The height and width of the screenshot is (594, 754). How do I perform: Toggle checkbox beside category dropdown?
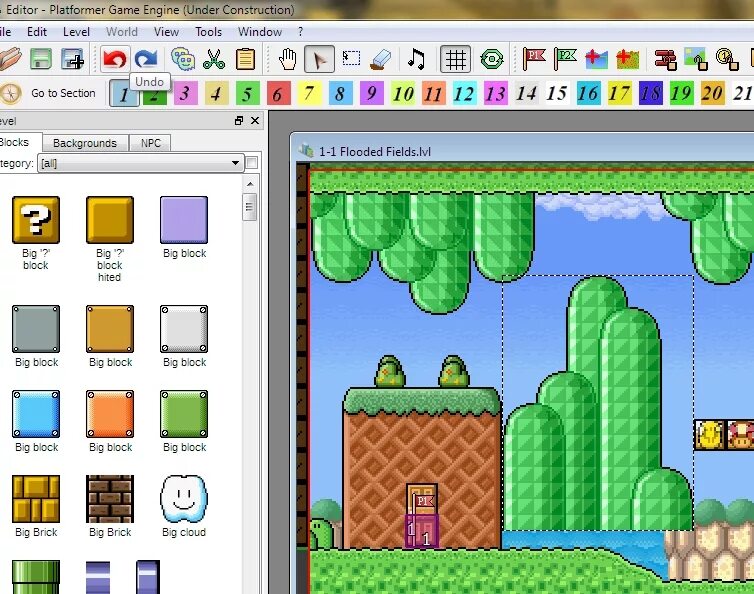click(x=252, y=163)
